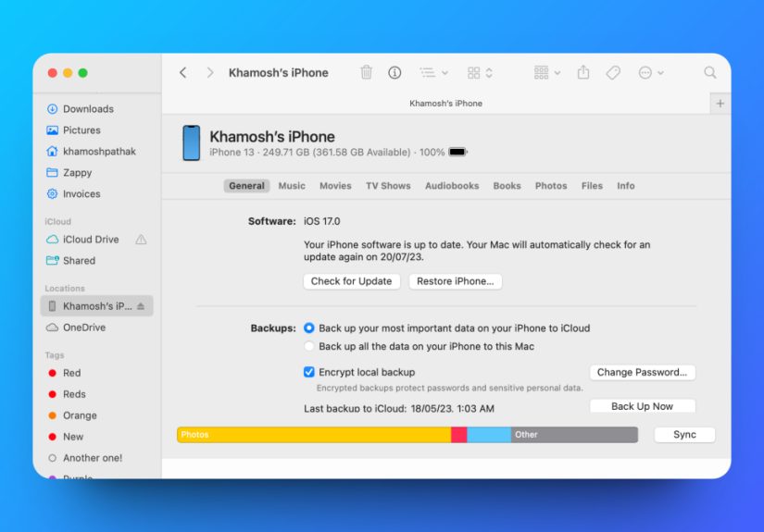Switch to the TV Shows tab
The height and width of the screenshot is (532, 764).
point(388,186)
